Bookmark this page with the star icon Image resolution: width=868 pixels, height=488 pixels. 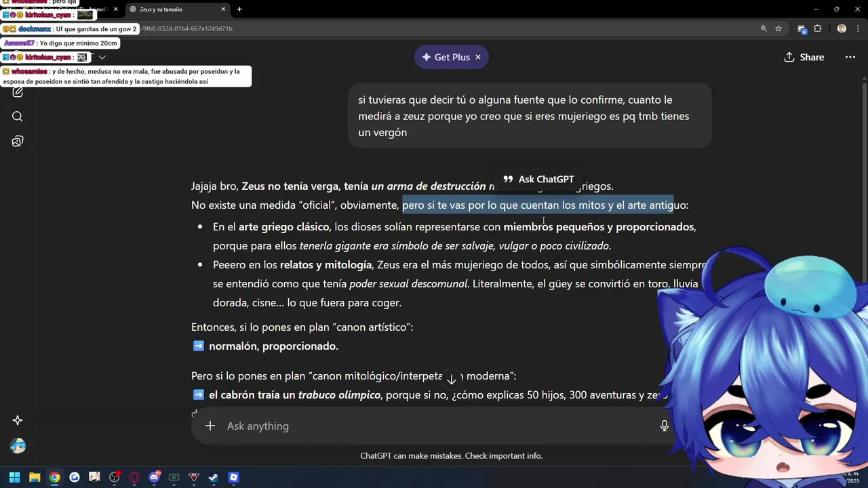click(x=778, y=28)
